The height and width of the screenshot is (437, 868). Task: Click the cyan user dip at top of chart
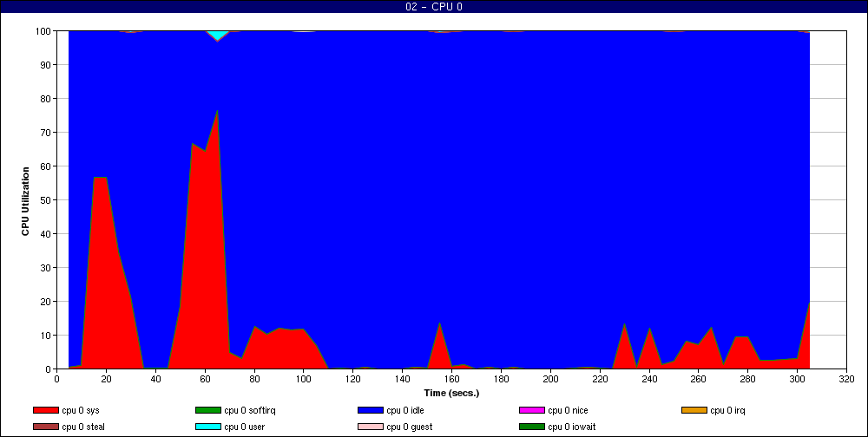coord(218,36)
